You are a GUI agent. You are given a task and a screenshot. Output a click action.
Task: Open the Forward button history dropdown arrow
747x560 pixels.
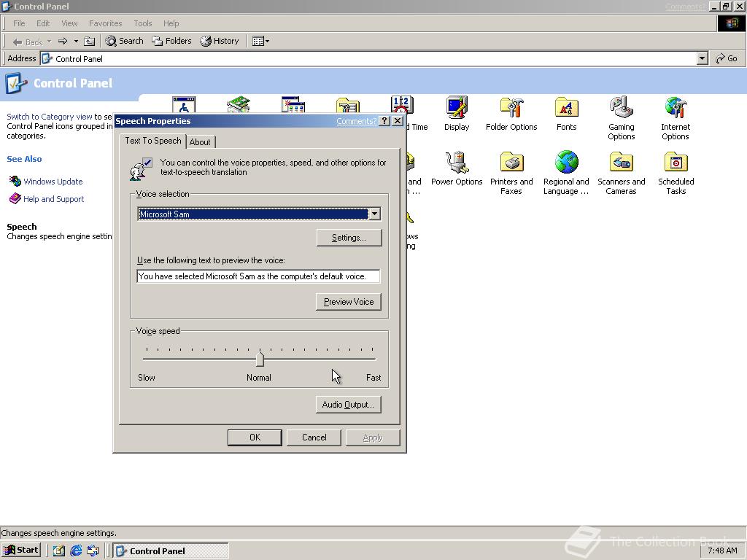click(76, 42)
